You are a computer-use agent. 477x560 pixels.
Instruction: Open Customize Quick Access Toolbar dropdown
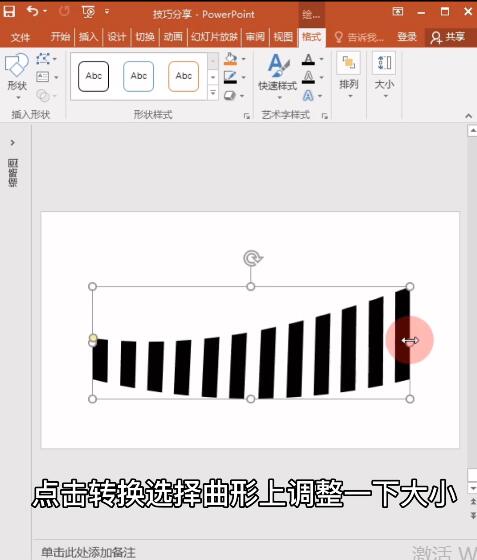[107, 12]
